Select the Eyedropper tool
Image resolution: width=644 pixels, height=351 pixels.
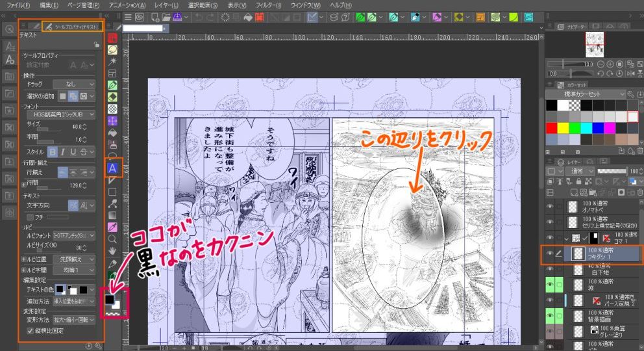(x=112, y=227)
